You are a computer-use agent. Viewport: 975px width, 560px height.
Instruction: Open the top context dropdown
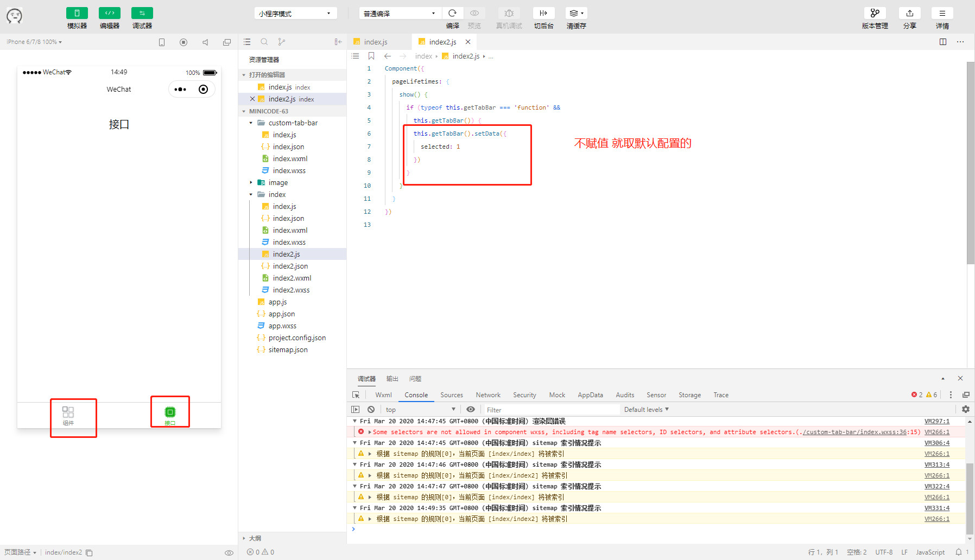pyautogui.click(x=421, y=410)
